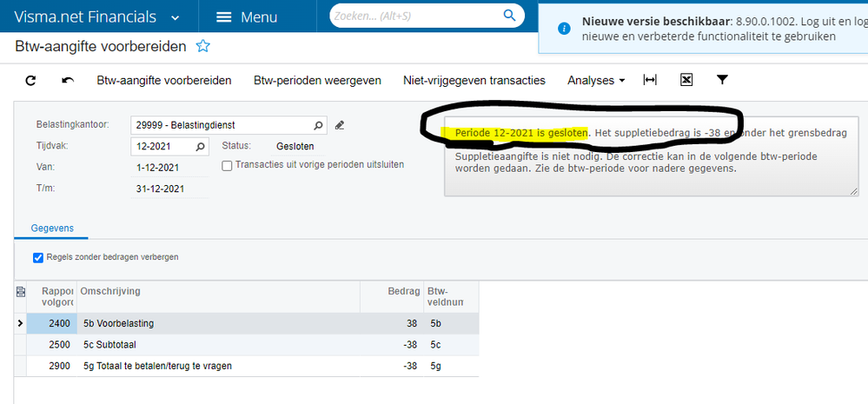Click the search magnifier in the top bar
The height and width of the screenshot is (404, 868).
[509, 16]
